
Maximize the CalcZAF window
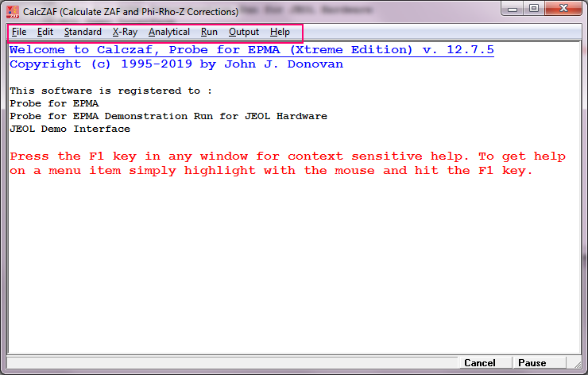[533, 9]
